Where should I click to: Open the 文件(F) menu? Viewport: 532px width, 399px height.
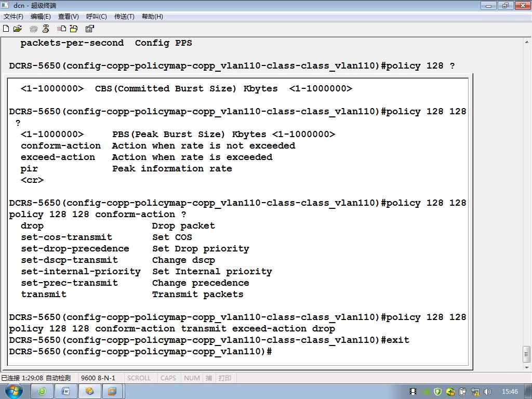(x=13, y=16)
